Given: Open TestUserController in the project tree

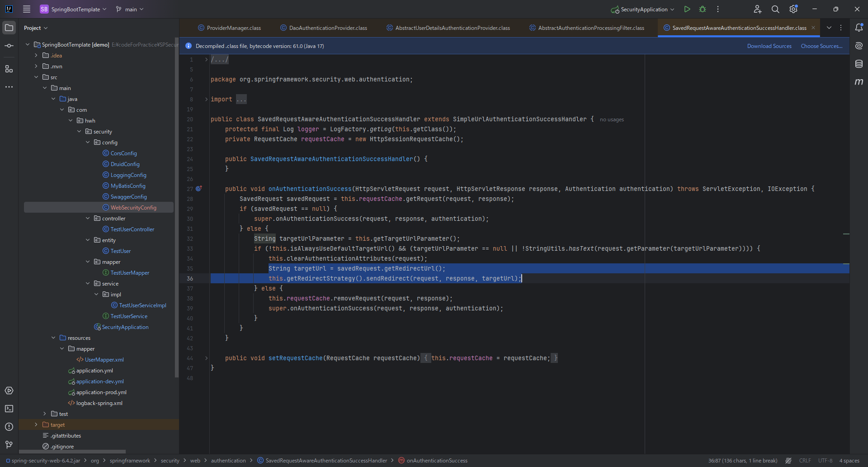Looking at the screenshot, I should [132, 229].
